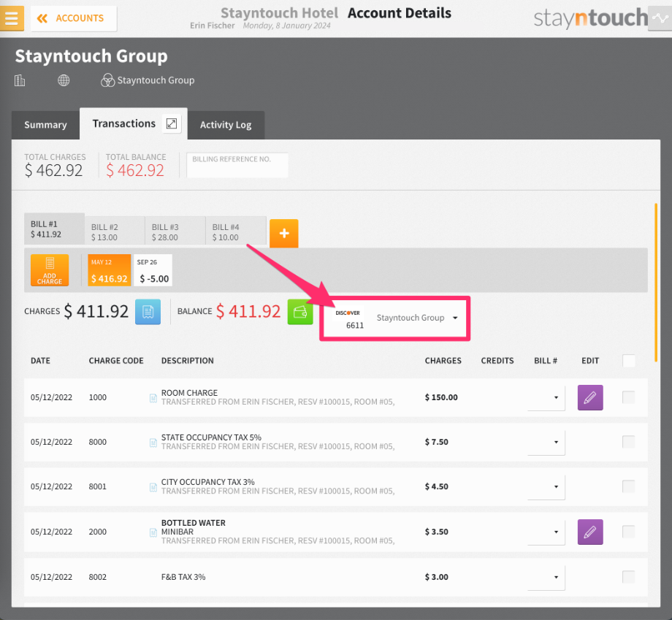Viewport: 672px width, 620px height.
Task: Click the Description column header
Action: (187, 361)
